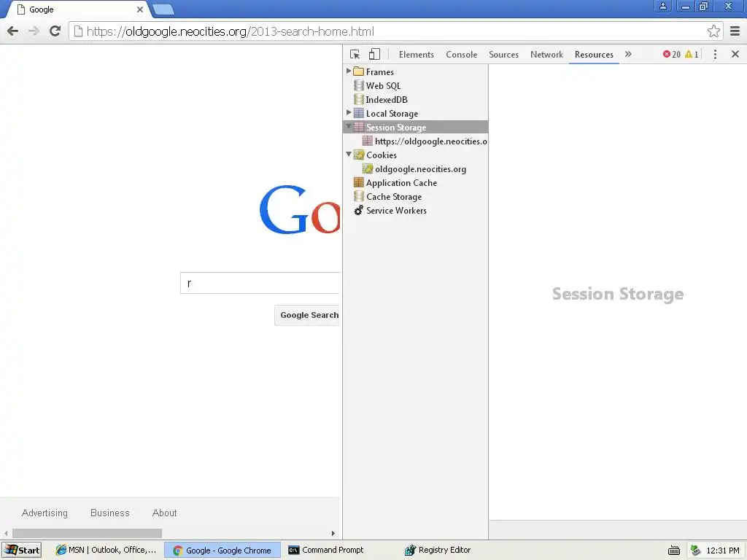Click the Session Storage table icon

point(359,127)
